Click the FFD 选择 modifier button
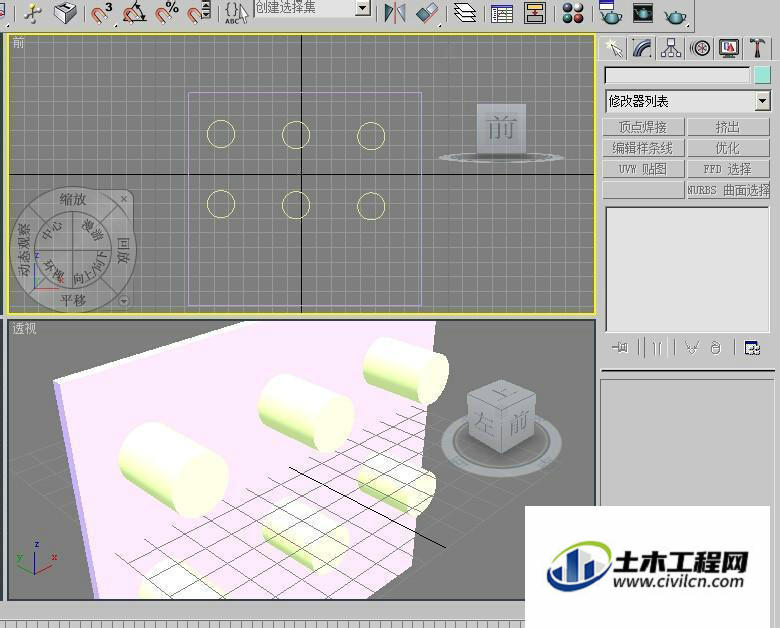The height and width of the screenshot is (628, 780). tap(728, 169)
